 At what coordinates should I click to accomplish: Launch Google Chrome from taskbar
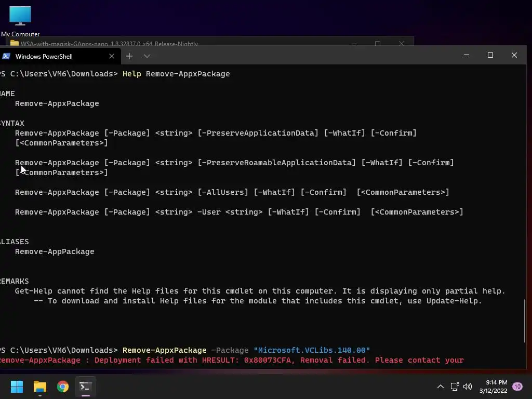(63, 387)
